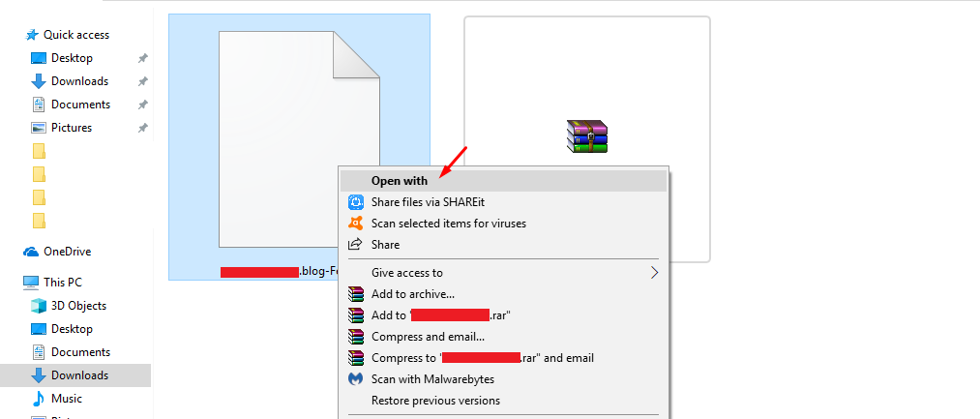Open OneDrive in navigation pane
The height and width of the screenshot is (419, 980).
[67, 252]
